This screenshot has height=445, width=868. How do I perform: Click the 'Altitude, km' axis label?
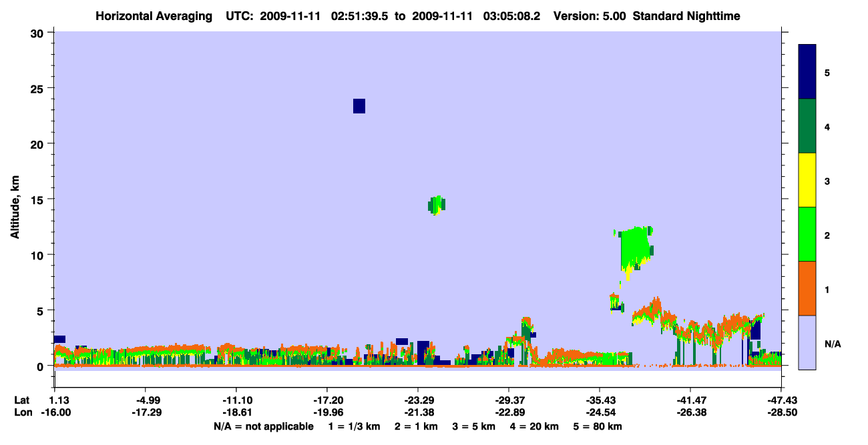click(x=15, y=207)
